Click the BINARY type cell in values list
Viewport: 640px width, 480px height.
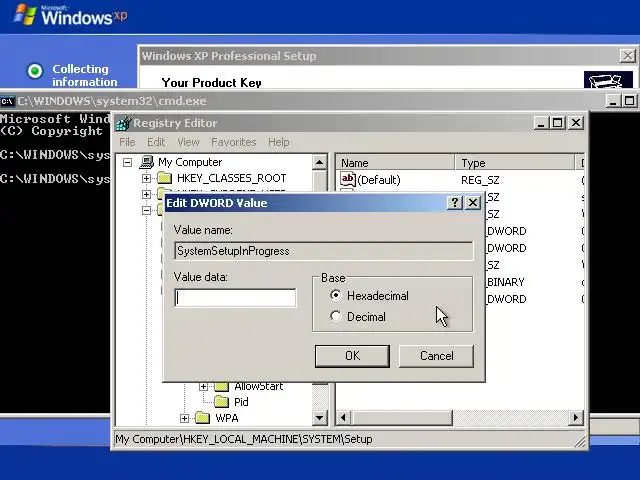click(x=506, y=282)
